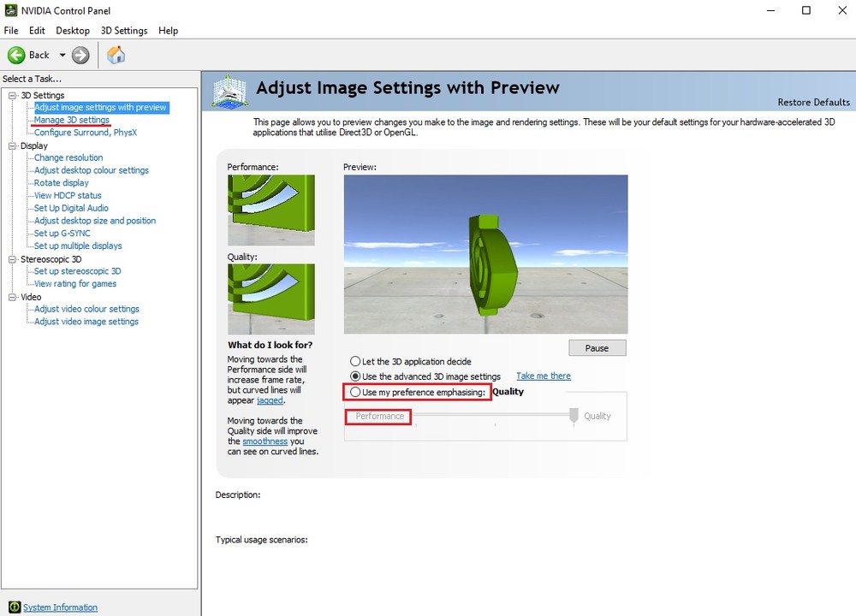Collapse the Stereoscopic 3D tree branch
The width and height of the screenshot is (856, 616).
pos(13,258)
